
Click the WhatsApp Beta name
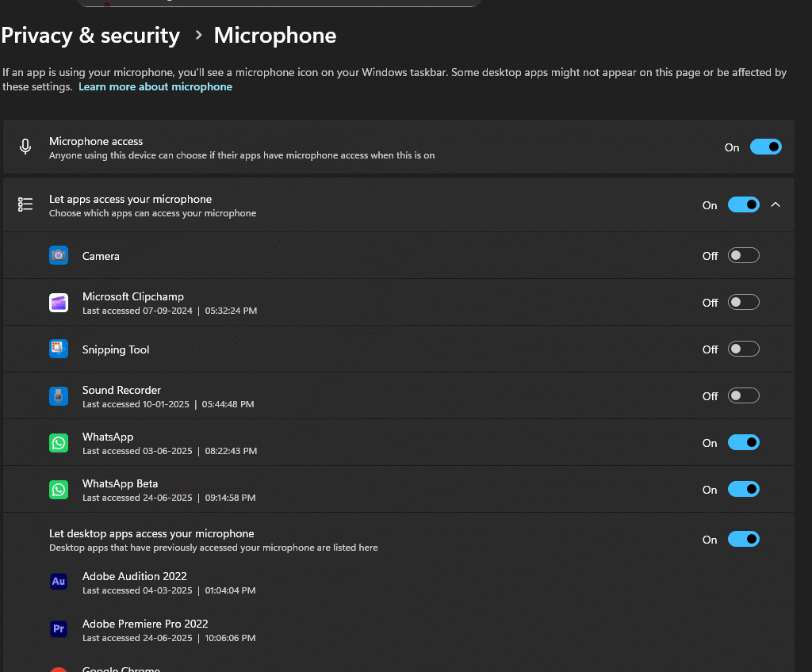tap(121, 483)
